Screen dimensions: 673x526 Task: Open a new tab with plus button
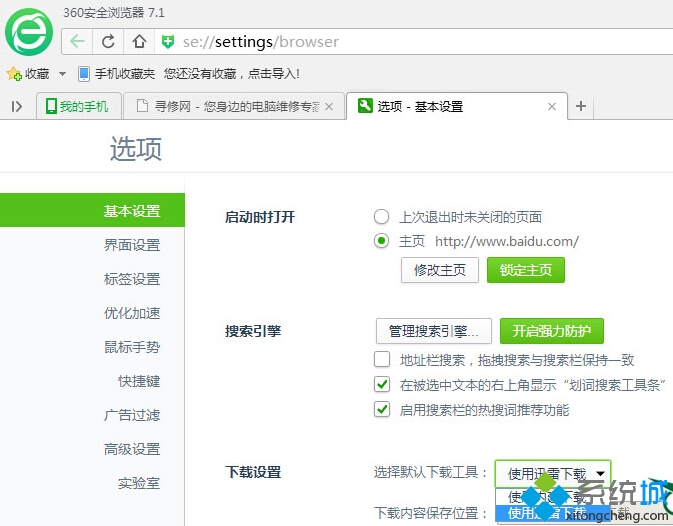(x=580, y=107)
